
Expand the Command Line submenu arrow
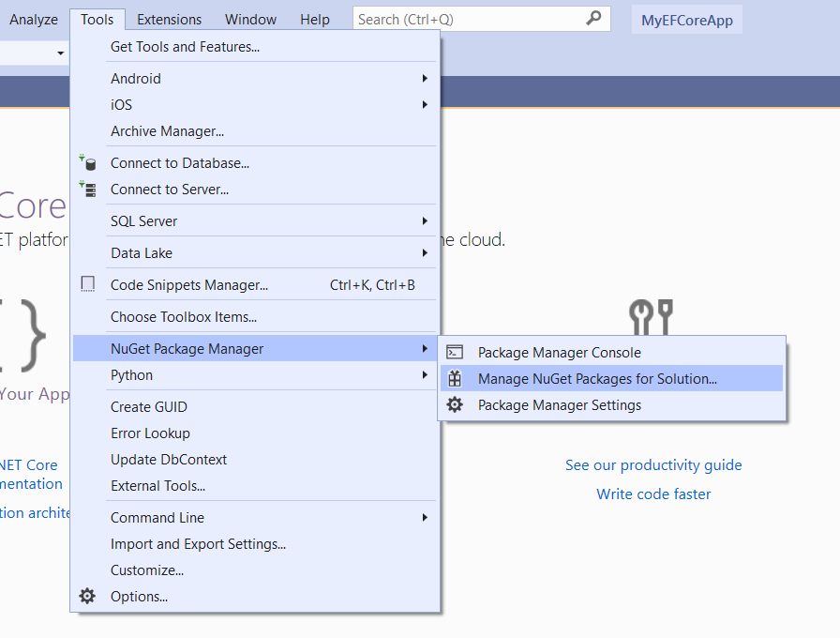click(425, 517)
